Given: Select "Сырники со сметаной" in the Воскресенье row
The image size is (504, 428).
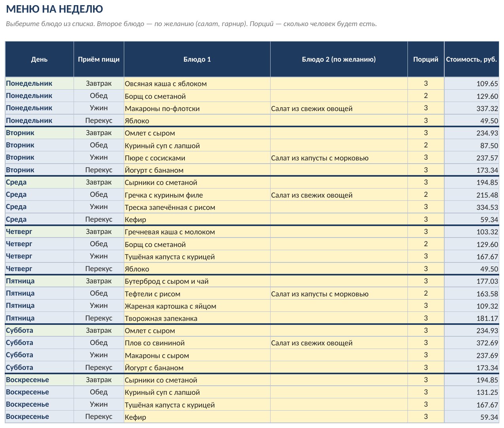Looking at the screenshot, I should tap(197, 380).
